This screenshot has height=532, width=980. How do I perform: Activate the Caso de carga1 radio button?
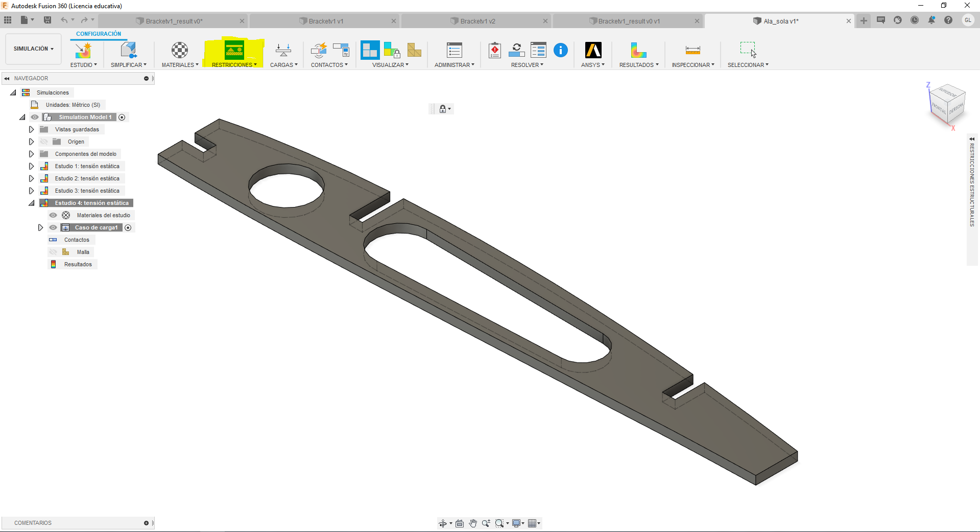coord(128,227)
